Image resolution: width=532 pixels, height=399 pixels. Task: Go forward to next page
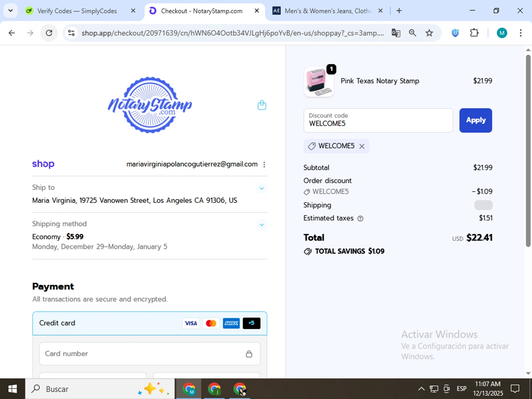pos(30,33)
